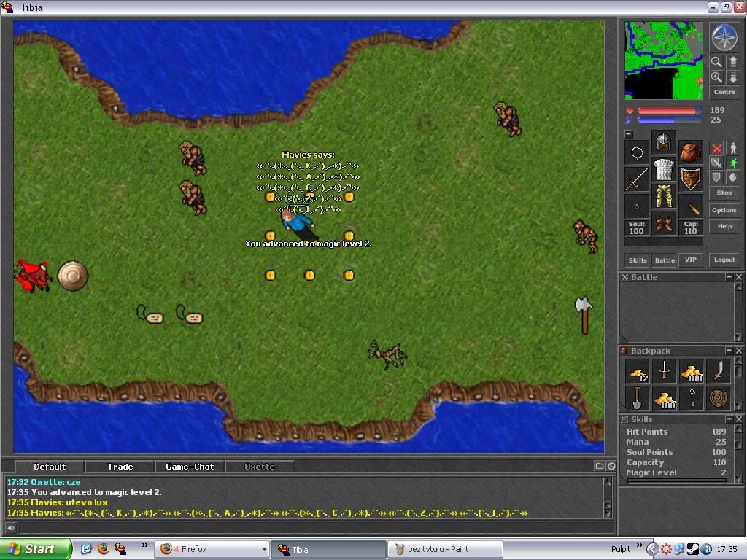
Task: Minimize the Battle window
Action: pyautogui.click(x=729, y=276)
